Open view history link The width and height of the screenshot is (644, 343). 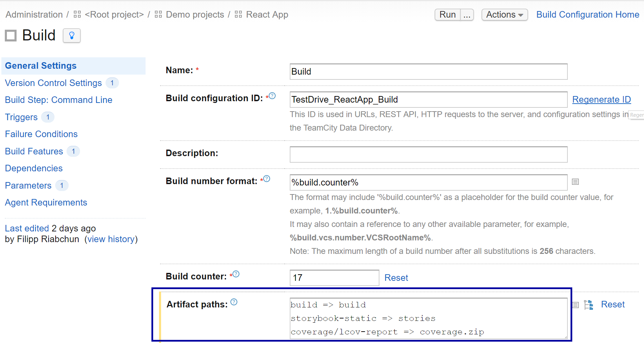tap(111, 239)
